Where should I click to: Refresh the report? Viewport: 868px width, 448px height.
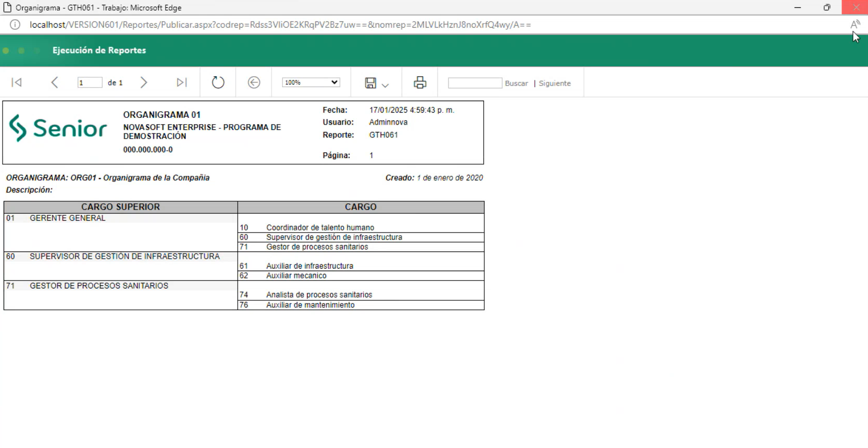[x=218, y=82]
